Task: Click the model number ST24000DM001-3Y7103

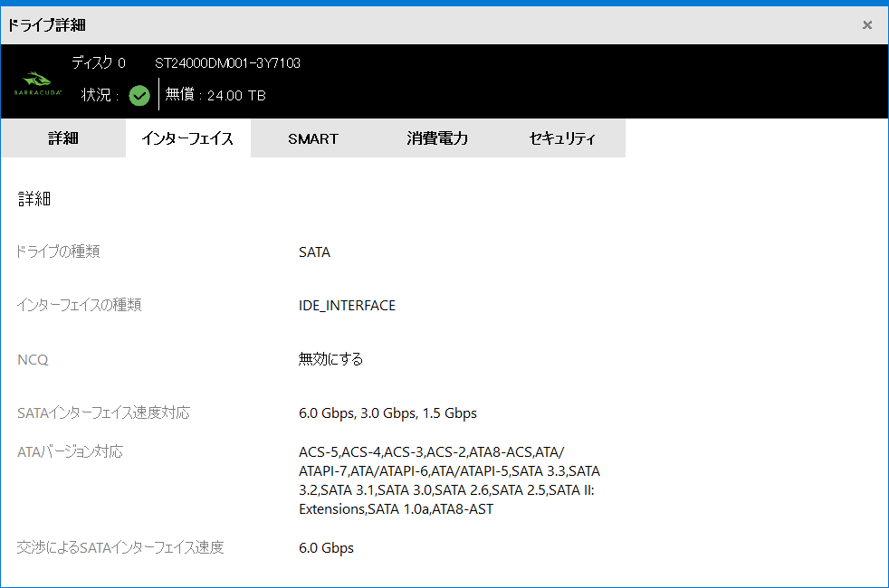Action: [227, 63]
